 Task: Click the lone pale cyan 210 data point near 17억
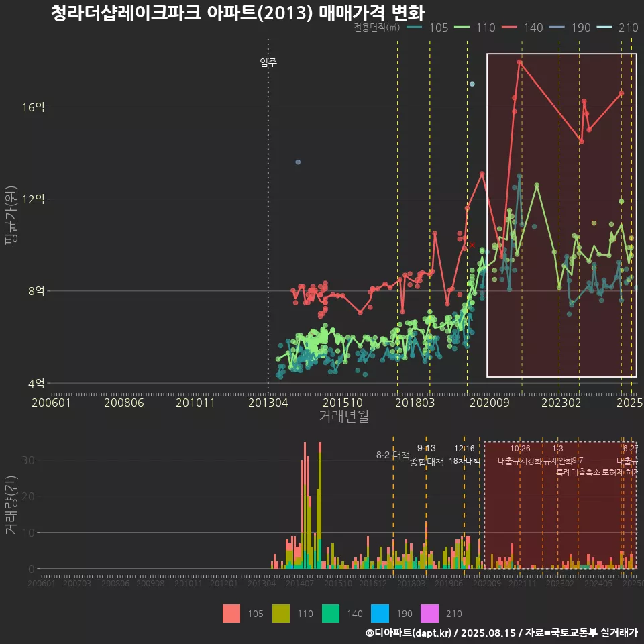[x=472, y=84]
